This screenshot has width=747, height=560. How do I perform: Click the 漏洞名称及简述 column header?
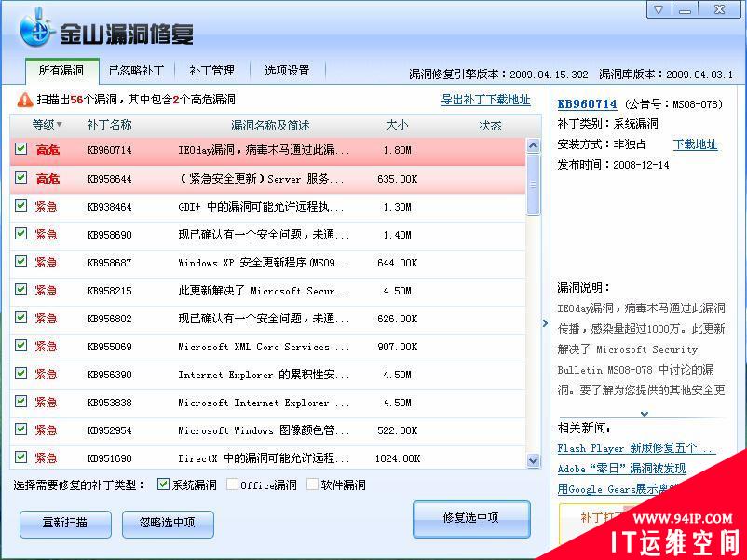click(270, 126)
